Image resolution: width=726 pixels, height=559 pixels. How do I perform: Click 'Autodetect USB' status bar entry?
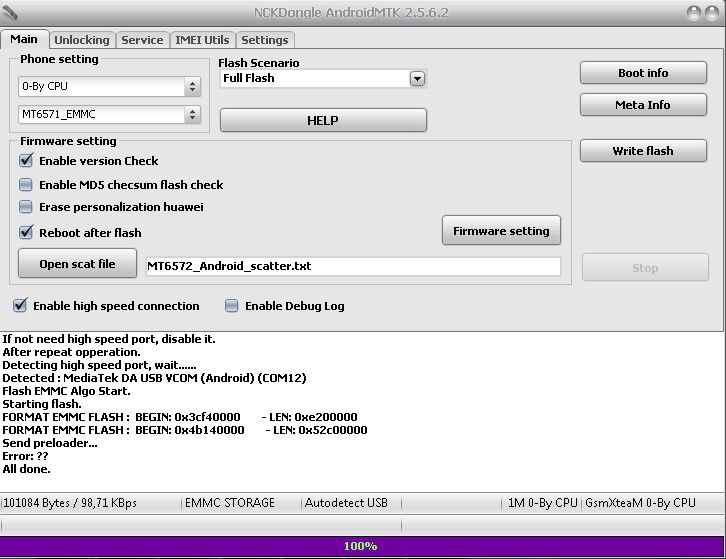click(x=346, y=503)
